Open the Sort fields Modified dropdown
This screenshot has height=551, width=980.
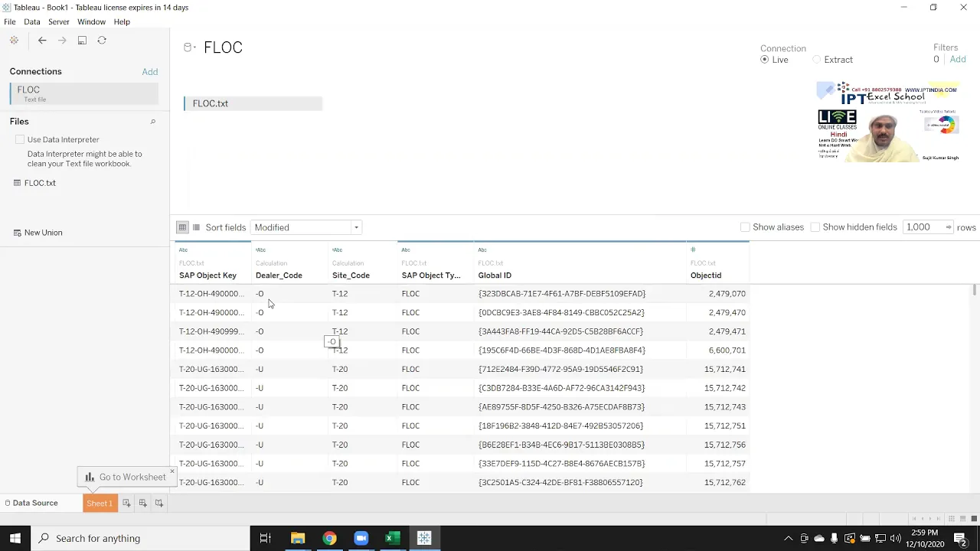306,227
